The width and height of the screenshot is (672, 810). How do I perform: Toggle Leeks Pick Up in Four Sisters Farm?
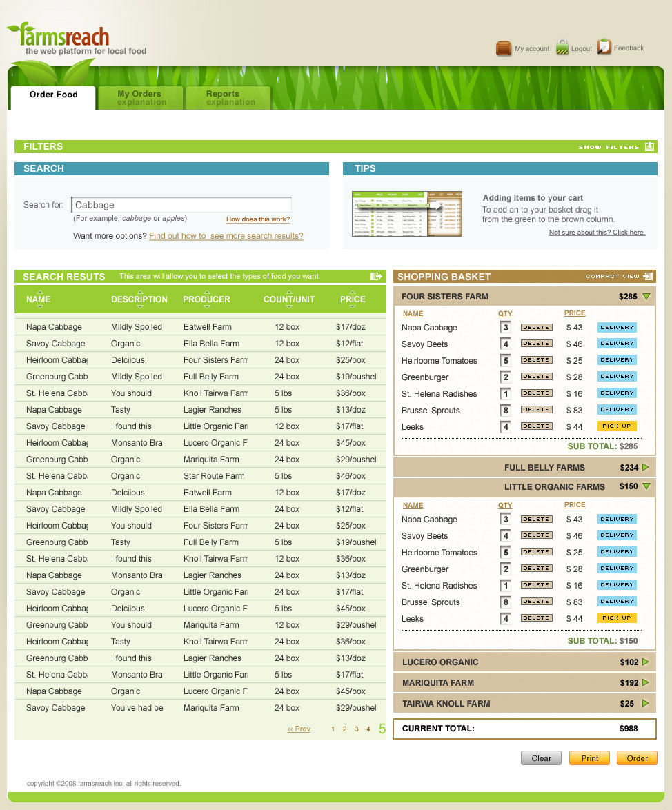(x=616, y=426)
